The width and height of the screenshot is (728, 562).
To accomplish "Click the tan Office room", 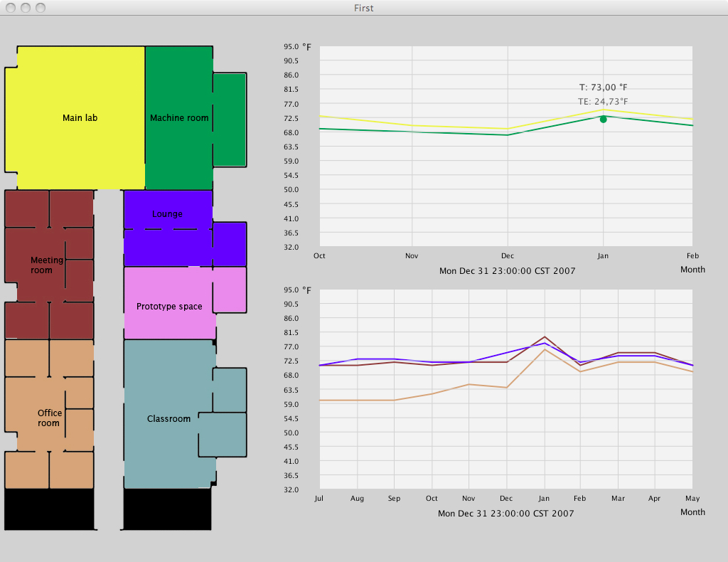I will pyautogui.click(x=49, y=414).
